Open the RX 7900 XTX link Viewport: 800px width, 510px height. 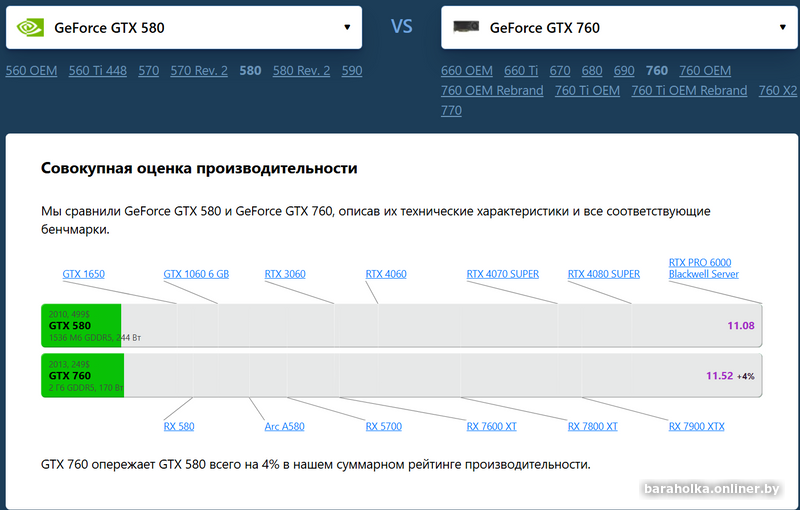coord(696,427)
